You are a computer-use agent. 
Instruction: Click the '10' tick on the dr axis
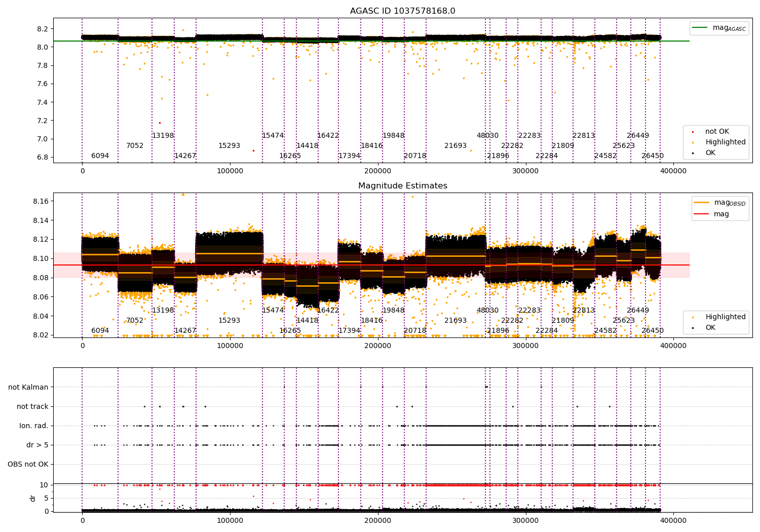point(44,485)
